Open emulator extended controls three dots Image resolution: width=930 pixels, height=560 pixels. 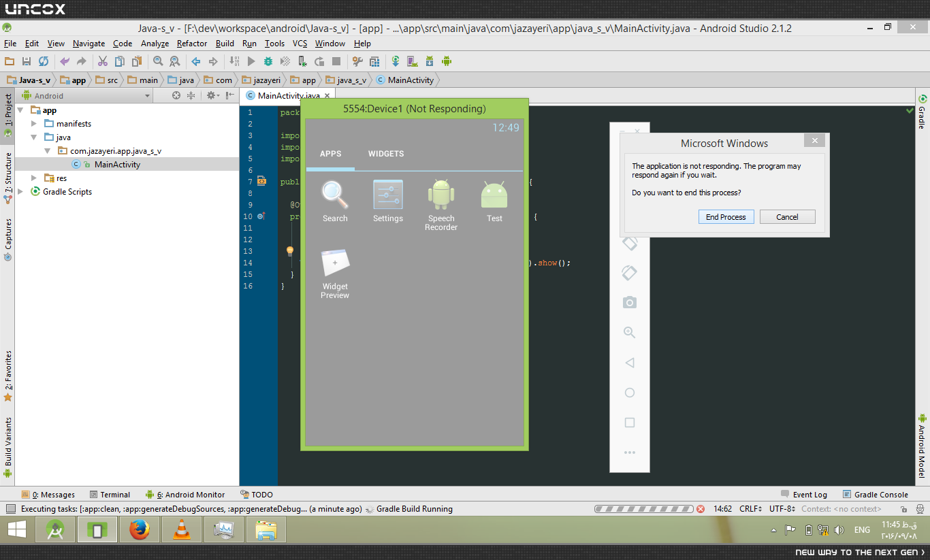630,452
